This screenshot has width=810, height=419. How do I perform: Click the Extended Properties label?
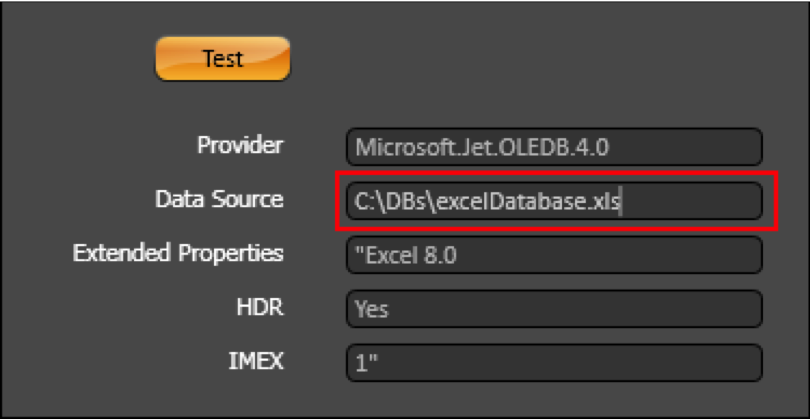click(x=178, y=253)
